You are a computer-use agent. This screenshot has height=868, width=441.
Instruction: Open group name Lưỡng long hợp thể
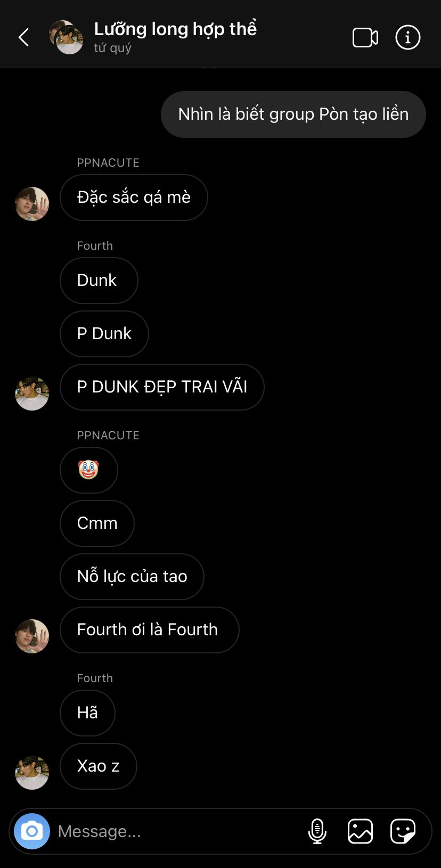tap(175, 29)
